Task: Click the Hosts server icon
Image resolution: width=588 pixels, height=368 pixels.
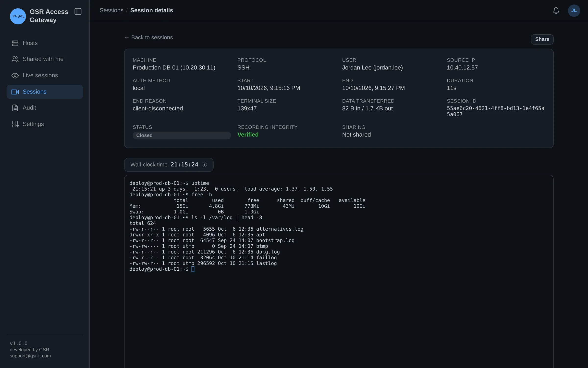Action: tap(15, 43)
